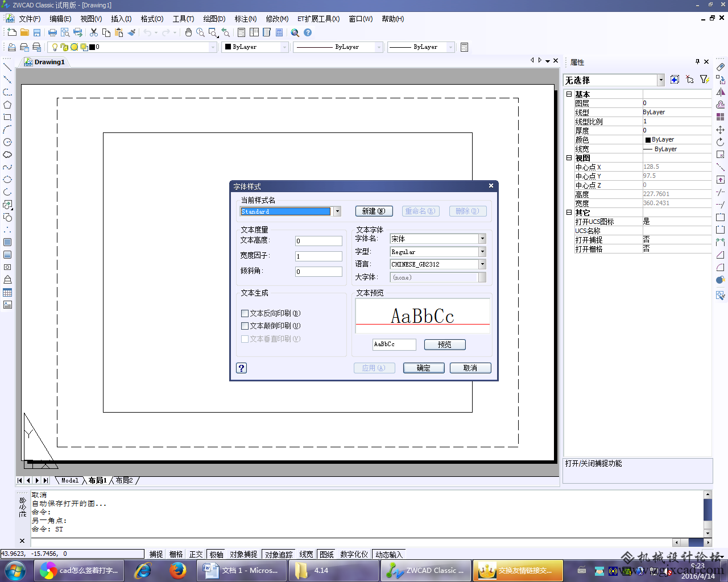The width and height of the screenshot is (728, 582).
Task: Select the Rectangle drawing tool
Action: tap(7, 117)
